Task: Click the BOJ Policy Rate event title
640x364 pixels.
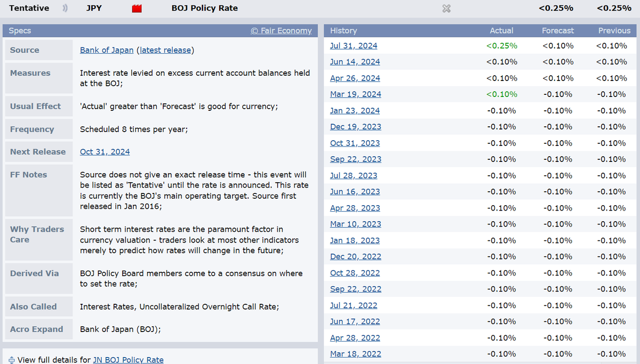Action: (205, 8)
